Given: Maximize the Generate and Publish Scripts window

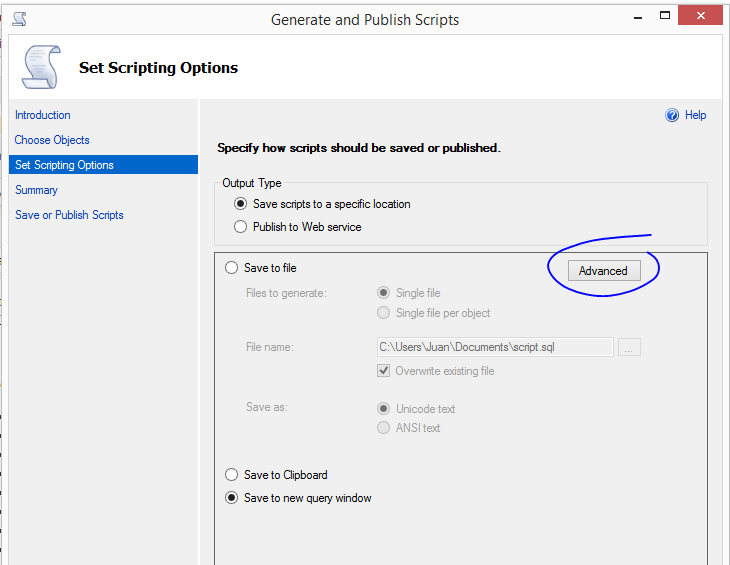Looking at the screenshot, I should coord(665,15).
